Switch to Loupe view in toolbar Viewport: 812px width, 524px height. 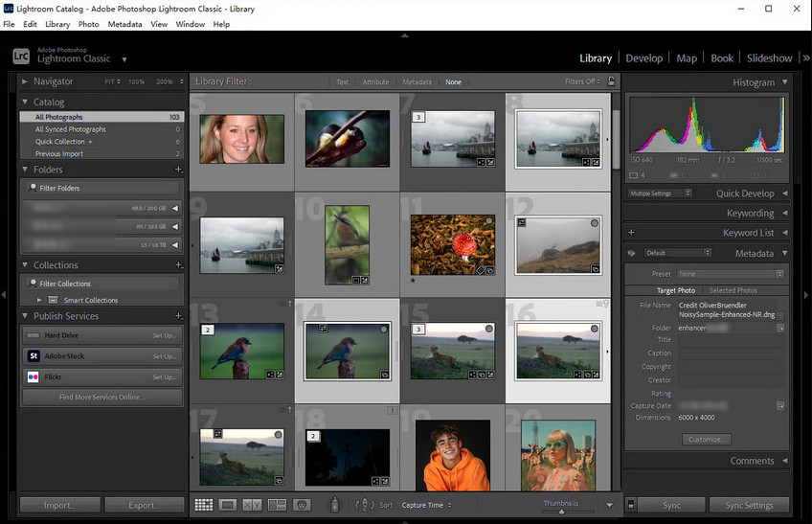(x=228, y=505)
